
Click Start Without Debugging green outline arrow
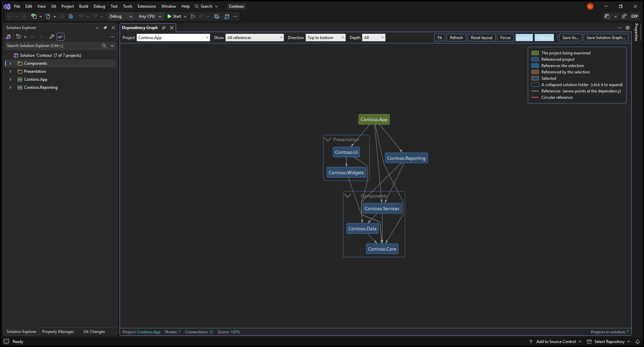point(193,16)
